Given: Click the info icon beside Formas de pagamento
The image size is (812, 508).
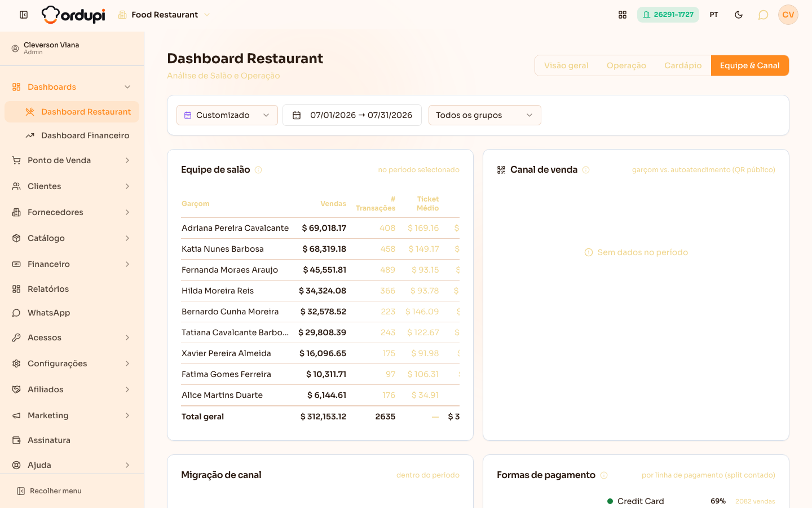Looking at the screenshot, I should [604, 475].
